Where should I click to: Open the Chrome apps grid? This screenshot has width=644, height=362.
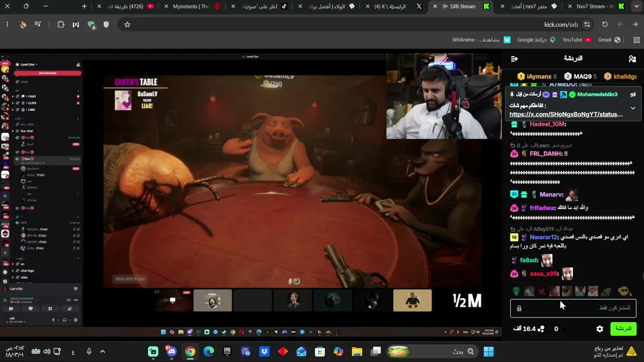coord(636,40)
